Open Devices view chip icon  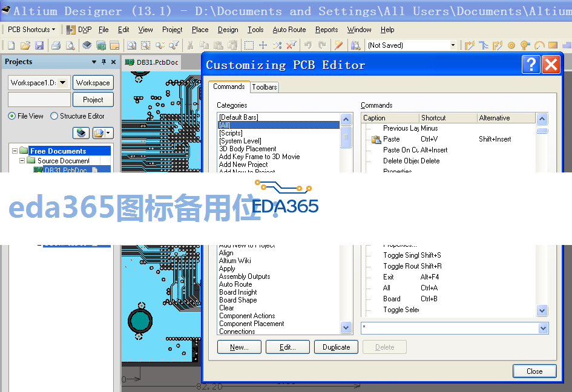click(x=87, y=45)
